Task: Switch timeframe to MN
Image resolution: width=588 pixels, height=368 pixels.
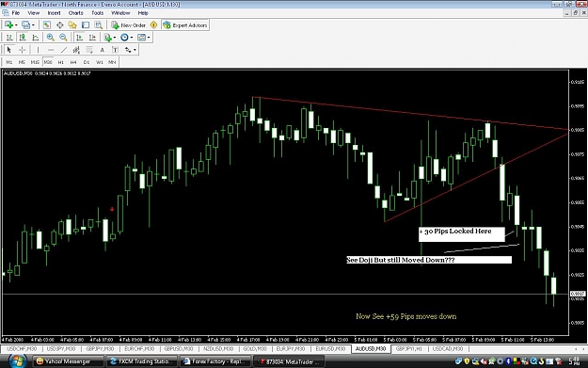Action: pos(112,62)
